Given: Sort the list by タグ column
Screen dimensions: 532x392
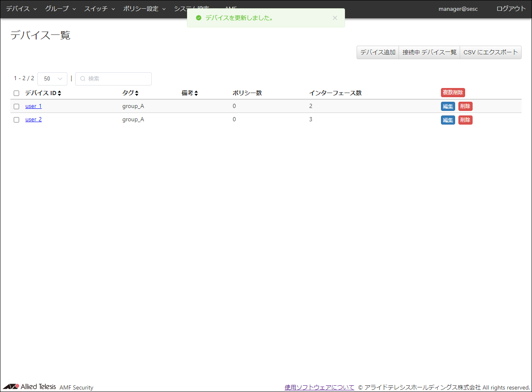Looking at the screenshot, I should pos(130,93).
